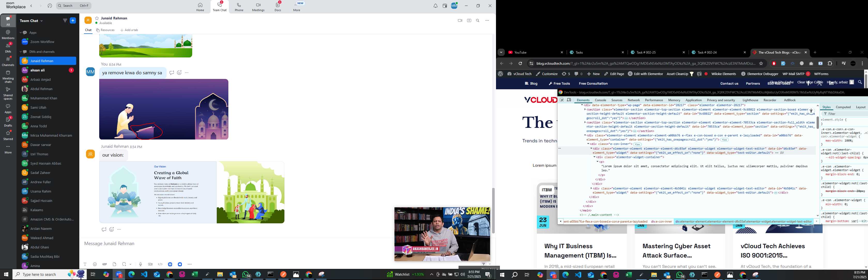
Task: Open the emoji picker in message toolbar
Action: click(95, 264)
